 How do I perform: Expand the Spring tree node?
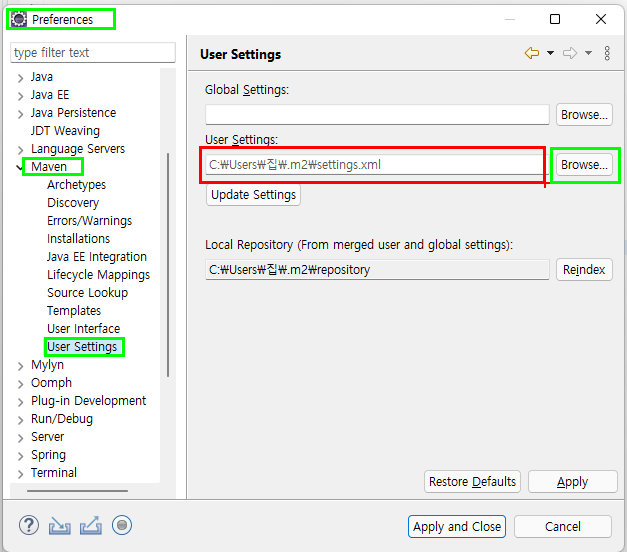coord(20,456)
